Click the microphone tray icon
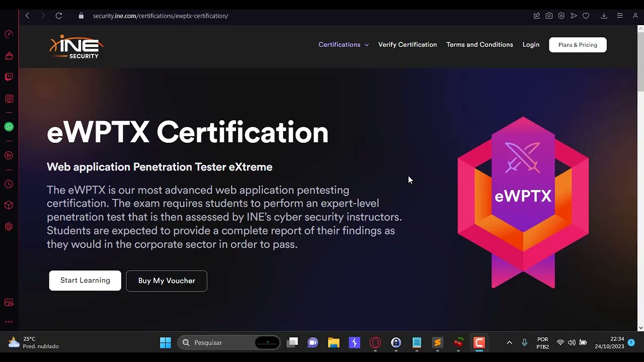Image resolution: width=644 pixels, height=362 pixels. tap(524, 342)
